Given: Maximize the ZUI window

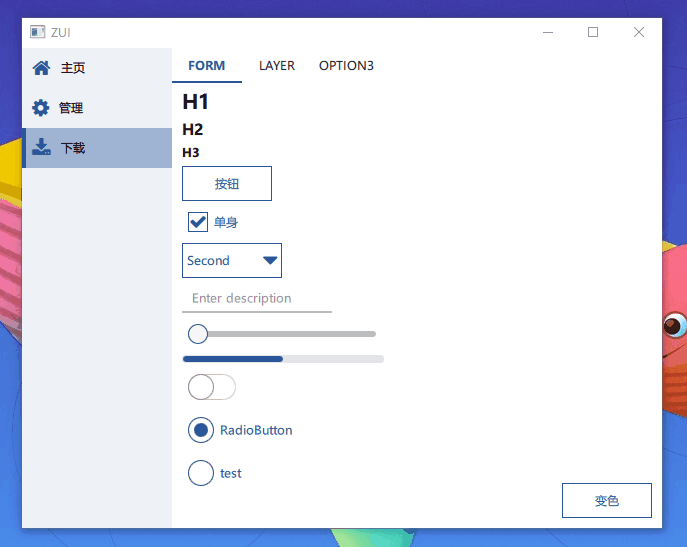Looking at the screenshot, I should [x=593, y=32].
